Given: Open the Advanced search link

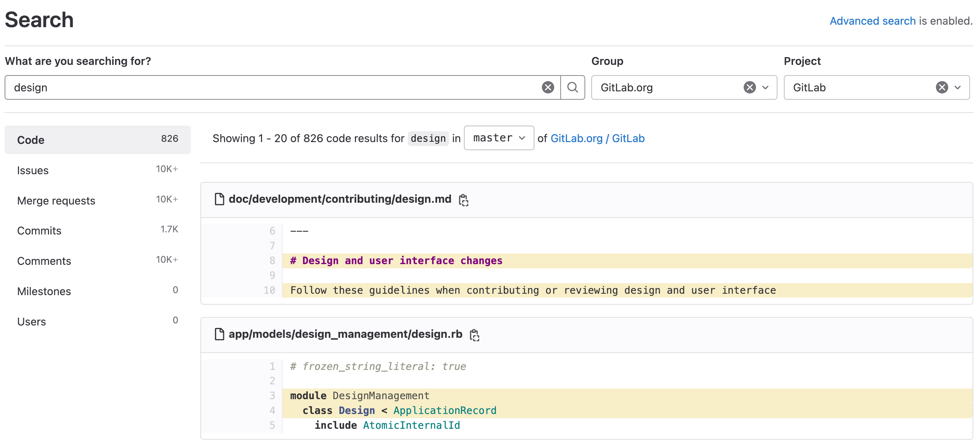Looking at the screenshot, I should tap(872, 21).
